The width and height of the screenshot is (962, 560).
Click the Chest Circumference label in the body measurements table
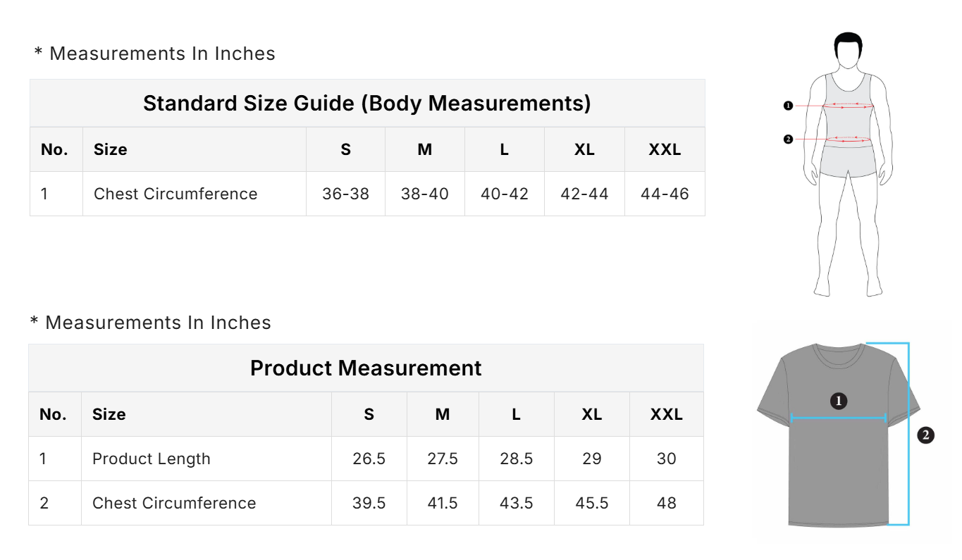point(175,194)
